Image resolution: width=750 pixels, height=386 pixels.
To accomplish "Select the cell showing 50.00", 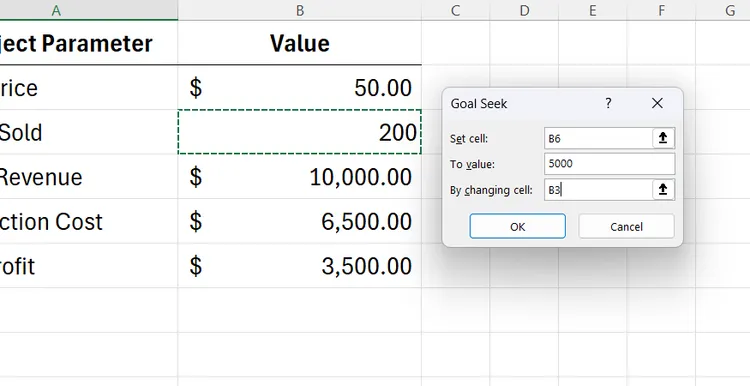I will pos(299,88).
